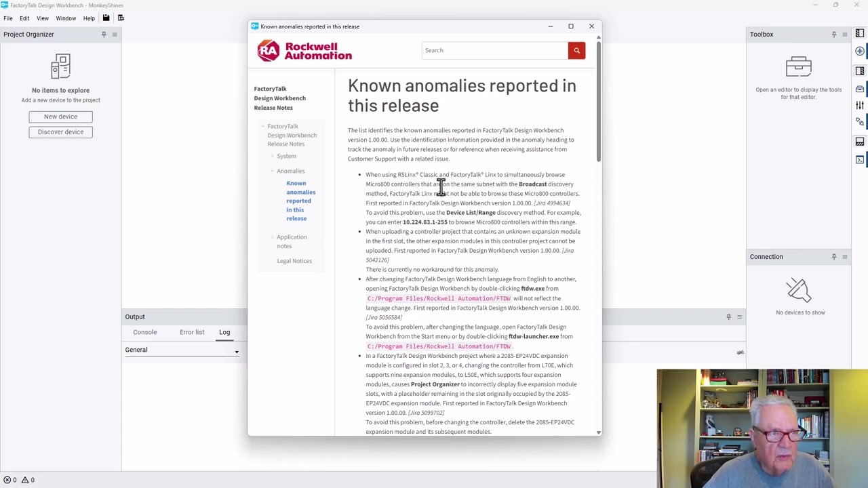Open the View menu
Screen dimensions: 868x488
[x=43, y=18]
